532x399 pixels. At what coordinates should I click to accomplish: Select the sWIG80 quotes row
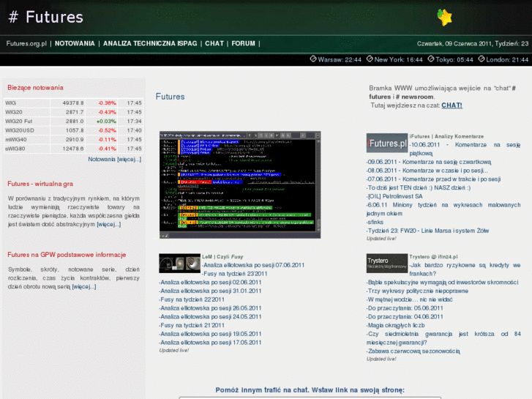click(74, 149)
